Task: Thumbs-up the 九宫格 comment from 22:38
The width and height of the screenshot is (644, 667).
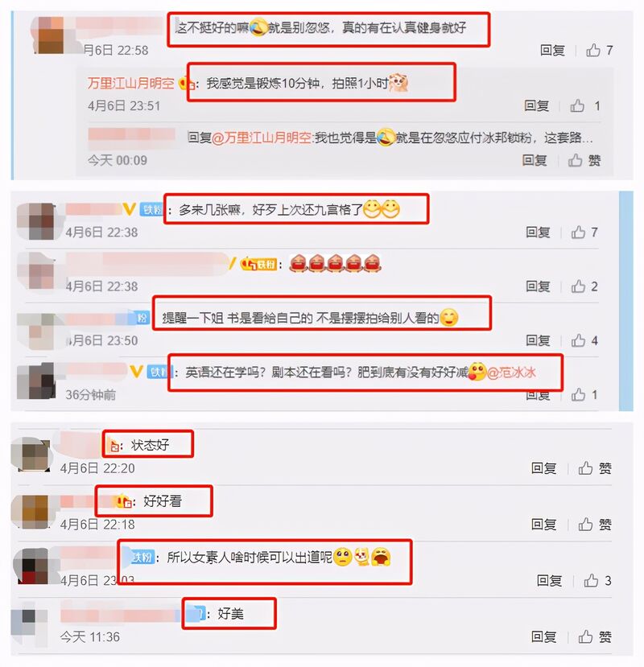Action: coord(578,233)
